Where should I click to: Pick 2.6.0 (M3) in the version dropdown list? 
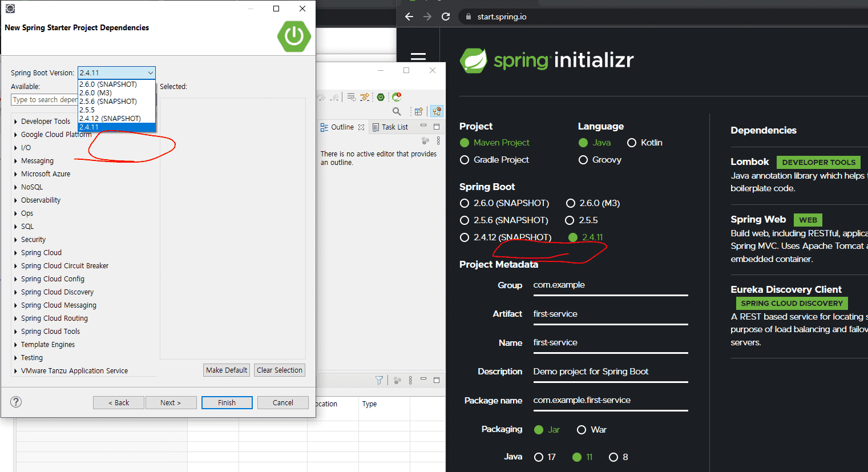point(116,93)
